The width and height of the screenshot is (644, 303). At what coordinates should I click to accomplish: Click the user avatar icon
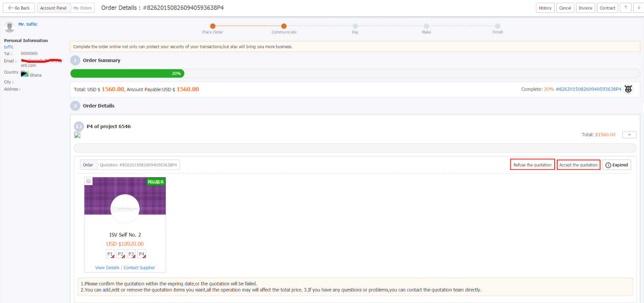9,27
